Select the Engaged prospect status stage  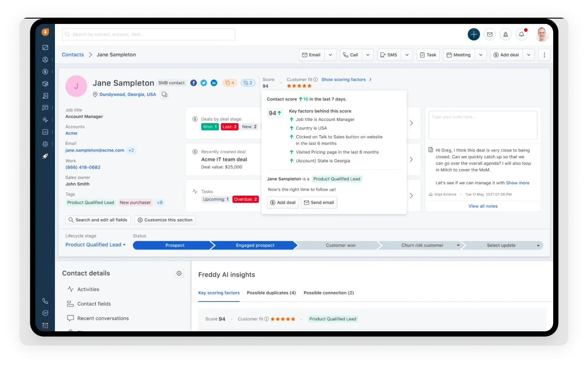tap(255, 245)
